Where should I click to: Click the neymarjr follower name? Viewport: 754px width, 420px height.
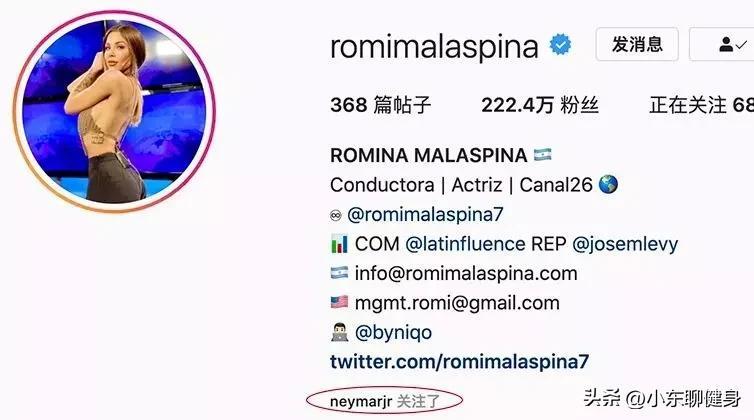pyautogui.click(x=361, y=401)
